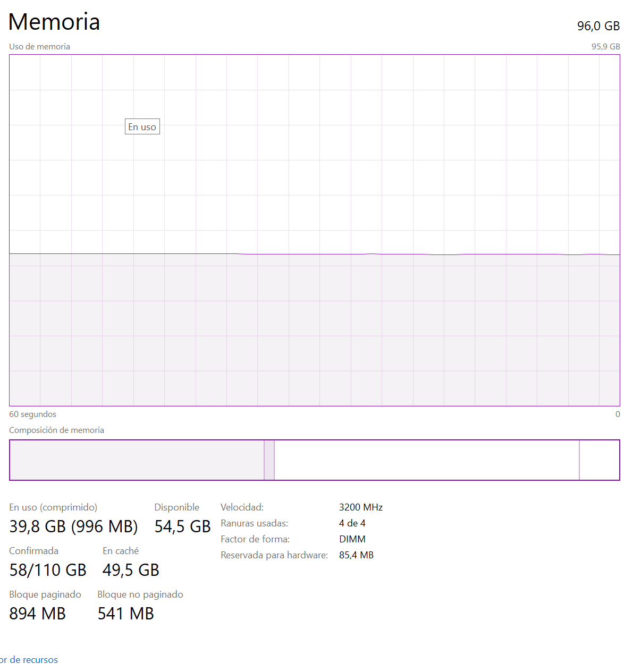The width and height of the screenshot is (633, 672).
Task: Click the '60 segundos' graph axis label
Action: point(32,414)
